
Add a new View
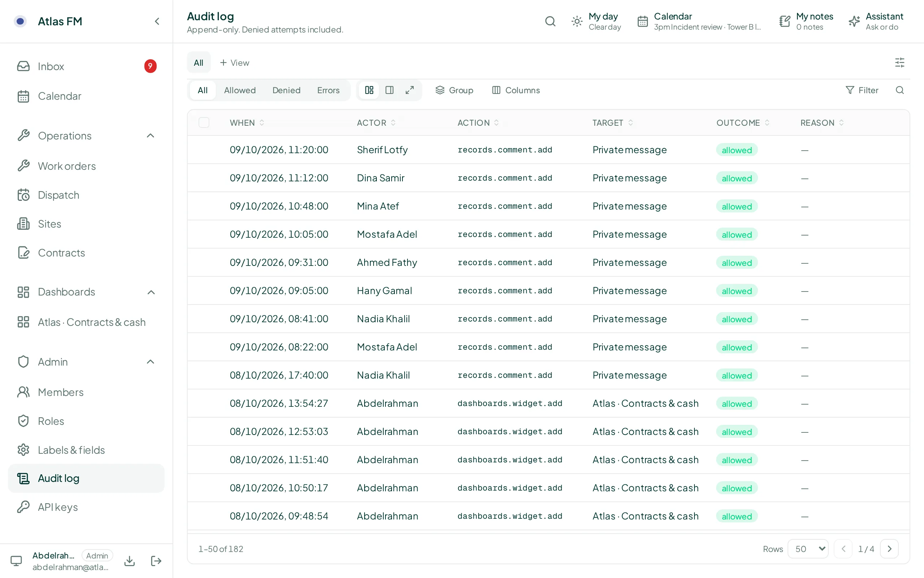tap(235, 63)
